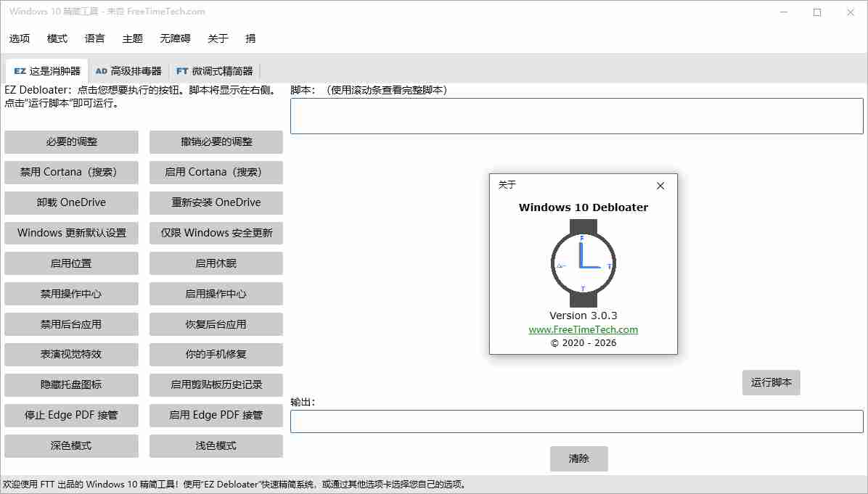Image resolution: width=868 pixels, height=494 pixels.
Task: Click the 恢复后台应用 button
Action: [x=216, y=324]
